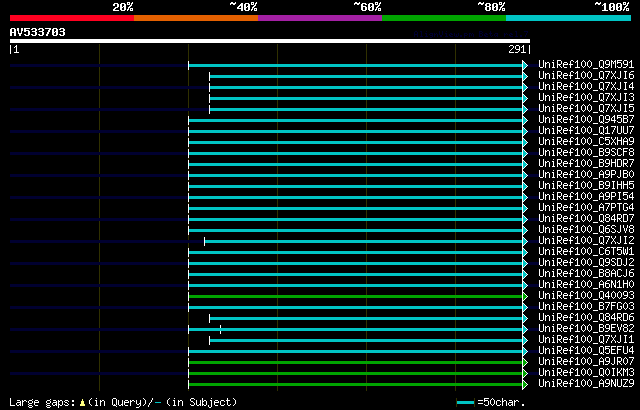Viewport: 640px width, 410px height.
Task: Select the UniRef100_B8ACJ6 label
Action: click(586, 274)
